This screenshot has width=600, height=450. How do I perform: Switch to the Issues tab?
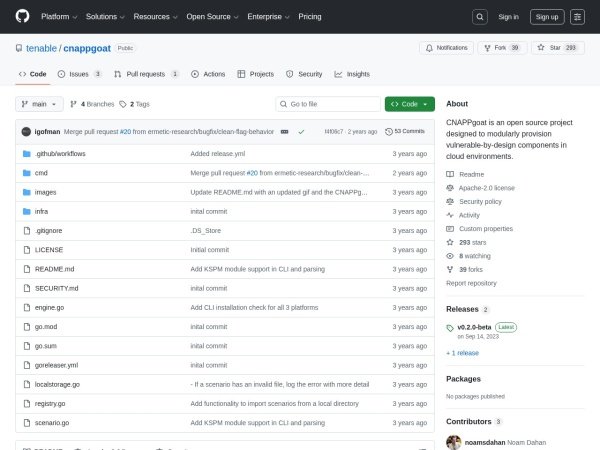tap(79, 74)
